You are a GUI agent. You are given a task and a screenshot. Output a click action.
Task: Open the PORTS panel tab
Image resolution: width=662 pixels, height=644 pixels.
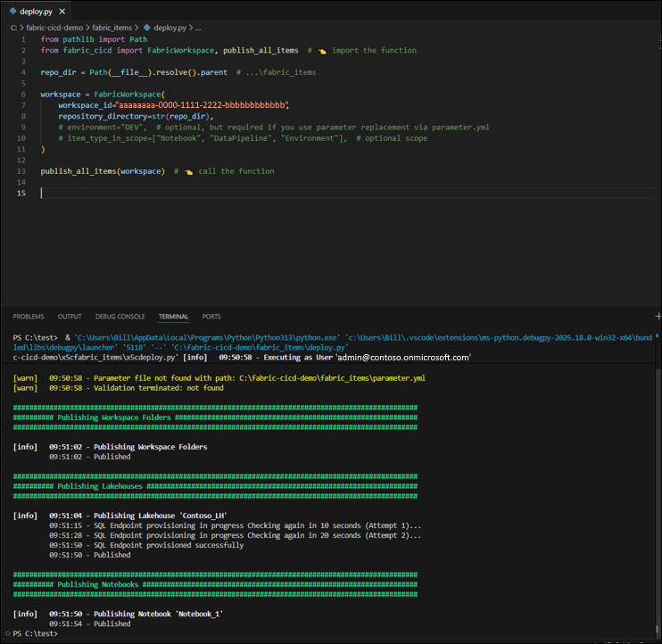[211, 317]
